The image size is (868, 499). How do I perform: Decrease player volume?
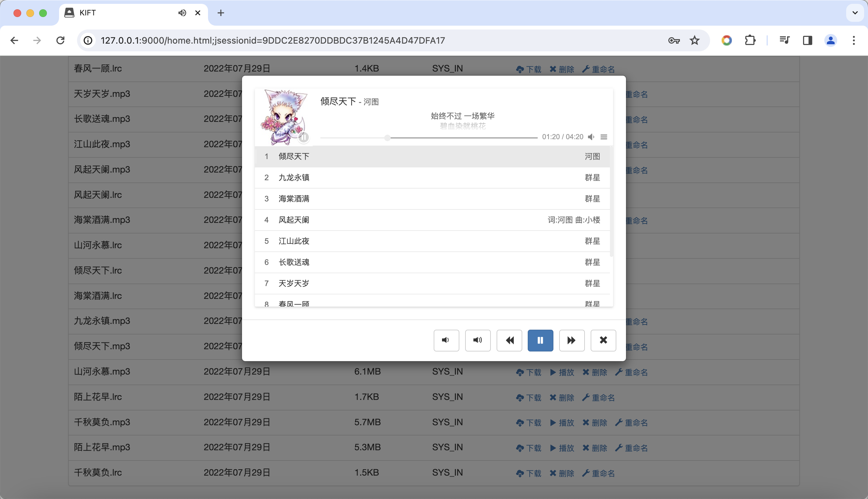pos(446,340)
